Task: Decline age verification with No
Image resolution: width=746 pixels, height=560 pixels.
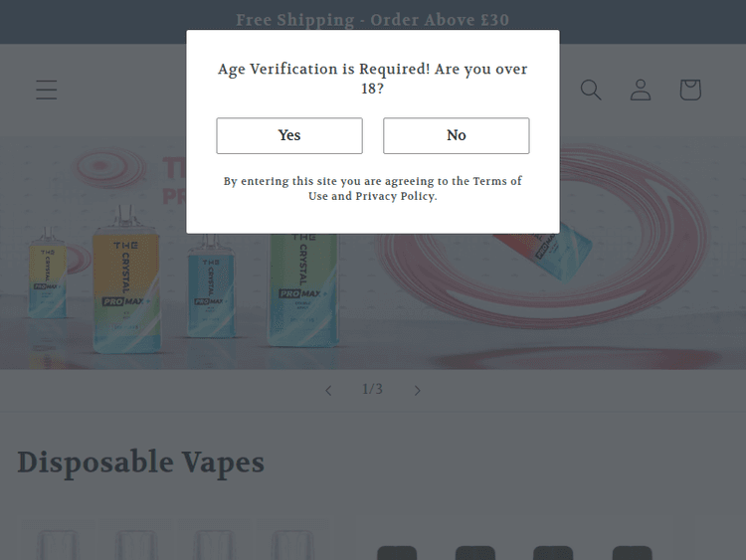Action: pos(457,135)
